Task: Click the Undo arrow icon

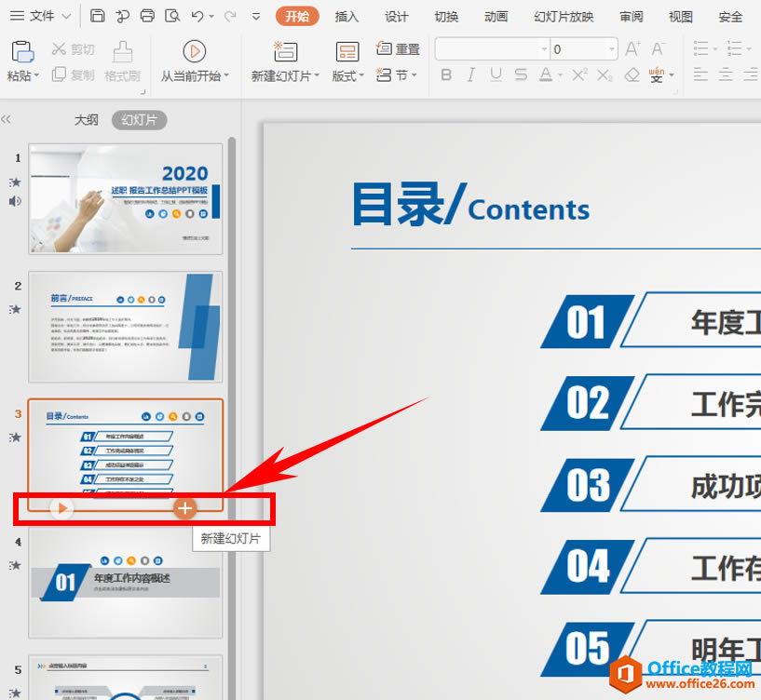Action: 197,16
